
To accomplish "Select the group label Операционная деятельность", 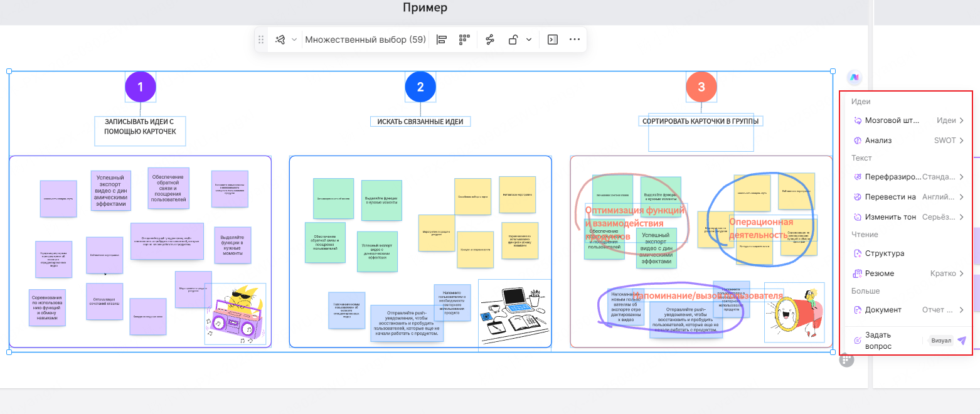I will coord(761,228).
